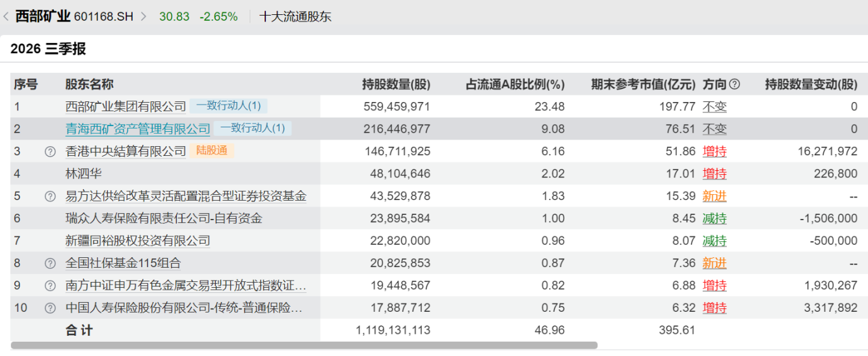Select 瑞众人寿保险有限责任公司-自有资金 name
This screenshot has height=356, width=868.
point(164,218)
